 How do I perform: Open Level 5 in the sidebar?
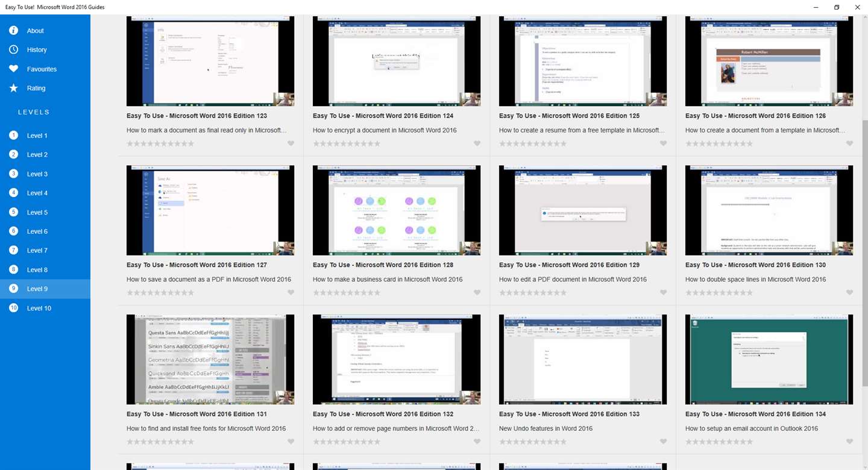pos(45,212)
